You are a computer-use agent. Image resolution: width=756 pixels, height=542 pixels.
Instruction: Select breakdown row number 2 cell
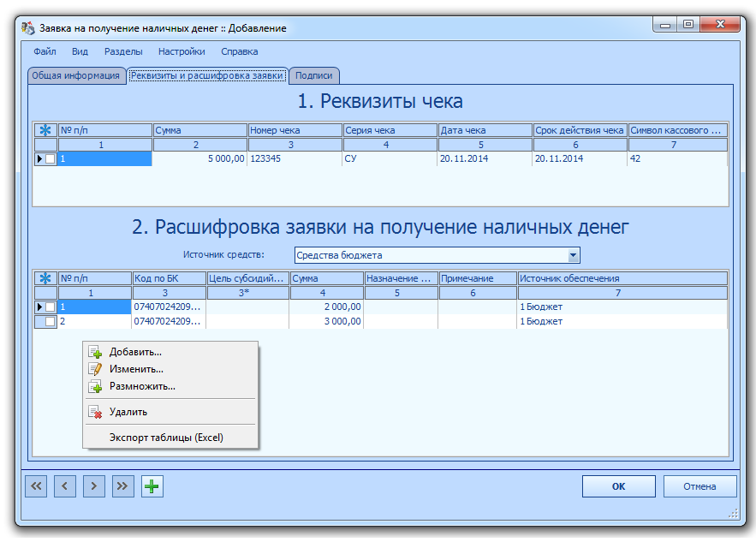pyautogui.click(x=94, y=322)
